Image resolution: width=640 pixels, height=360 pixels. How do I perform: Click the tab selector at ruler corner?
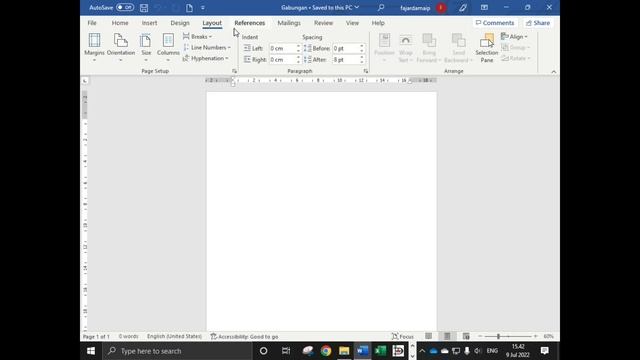tap(84, 81)
